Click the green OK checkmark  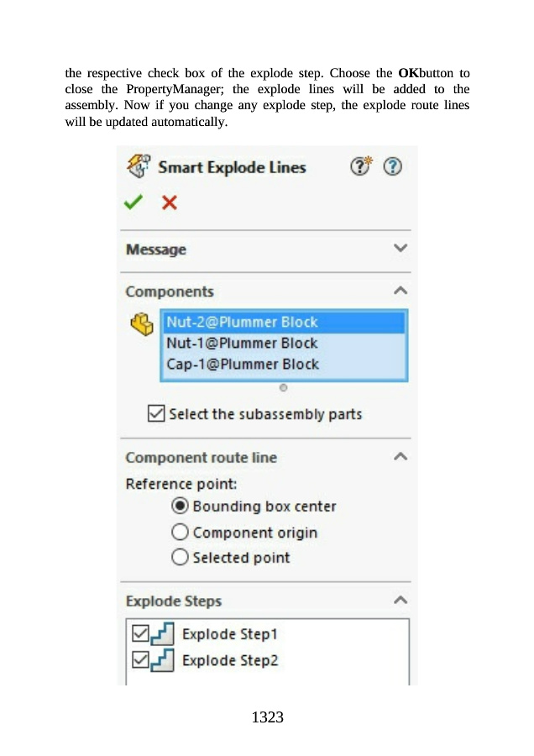(133, 202)
